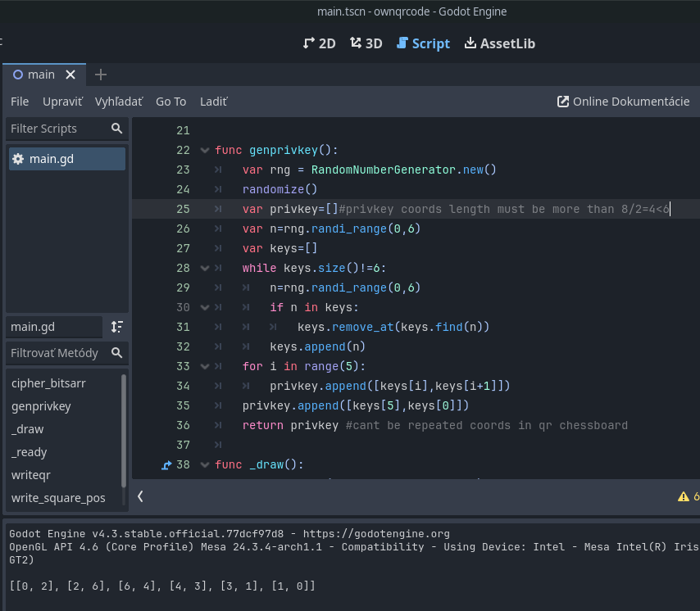This screenshot has height=611, width=700.
Task: Click the _draw override arrow icon on line 38
Action: pyautogui.click(x=167, y=465)
